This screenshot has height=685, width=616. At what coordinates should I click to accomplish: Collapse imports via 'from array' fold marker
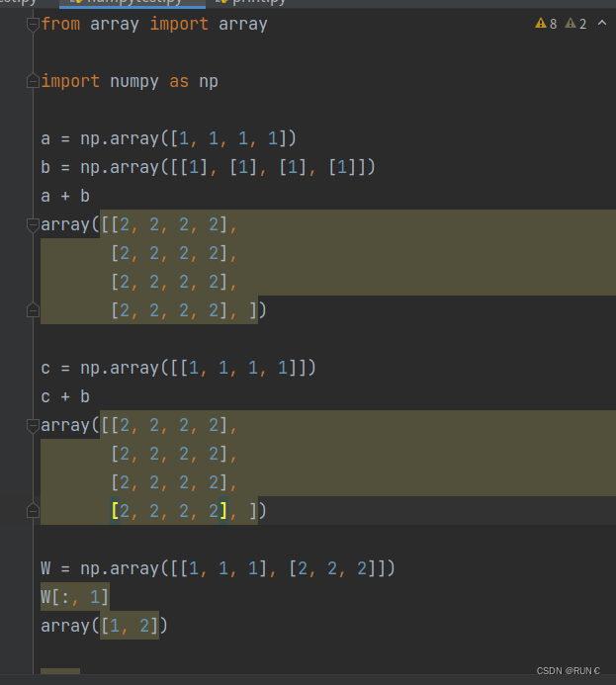tap(33, 24)
